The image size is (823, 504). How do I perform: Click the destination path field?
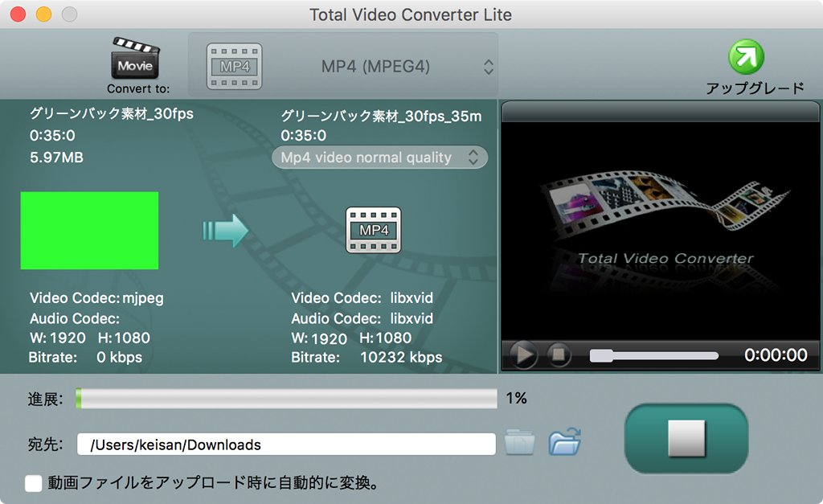point(286,445)
